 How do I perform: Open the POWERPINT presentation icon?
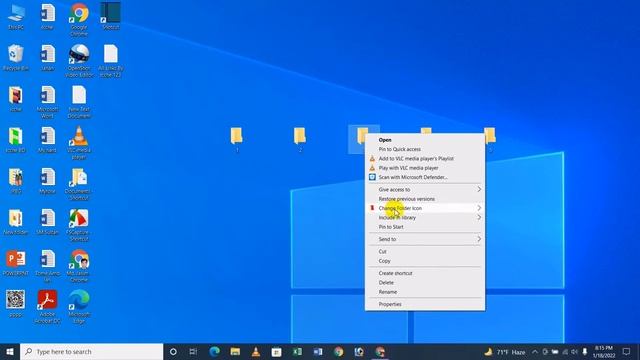pyautogui.click(x=16, y=263)
